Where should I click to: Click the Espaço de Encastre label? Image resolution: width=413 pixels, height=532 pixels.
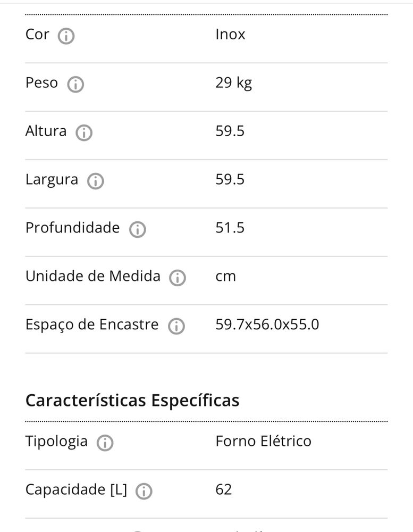[92, 325]
